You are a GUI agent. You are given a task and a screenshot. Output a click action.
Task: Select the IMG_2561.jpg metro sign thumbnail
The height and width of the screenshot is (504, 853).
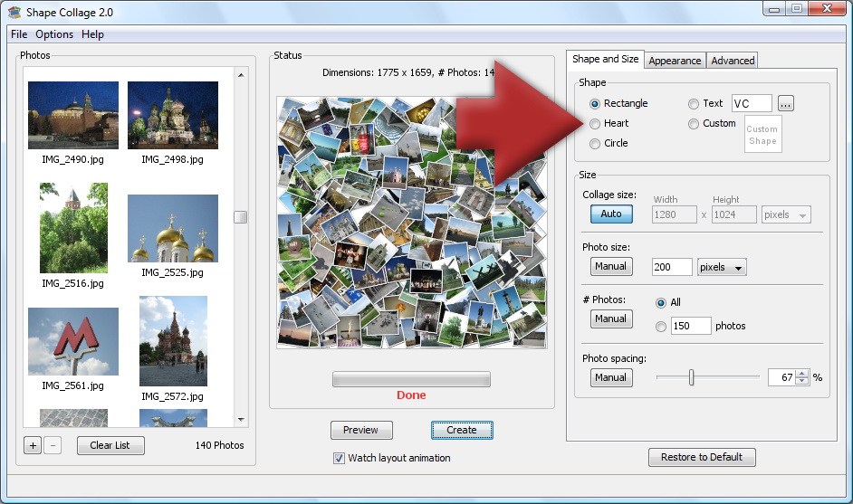coord(73,341)
